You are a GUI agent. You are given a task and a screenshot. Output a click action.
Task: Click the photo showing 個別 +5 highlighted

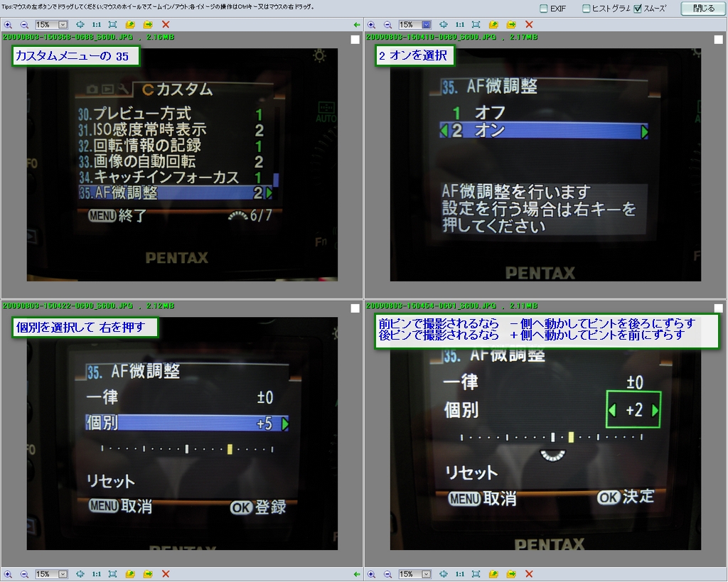182,433
